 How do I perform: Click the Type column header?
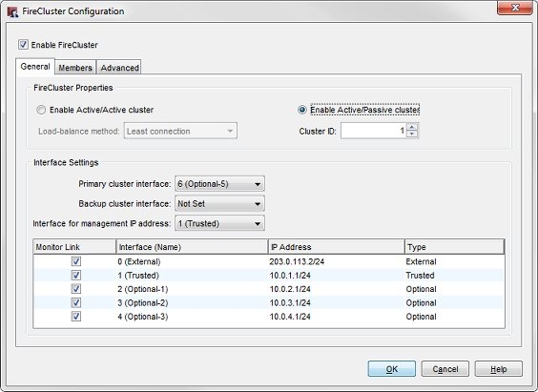click(x=455, y=247)
